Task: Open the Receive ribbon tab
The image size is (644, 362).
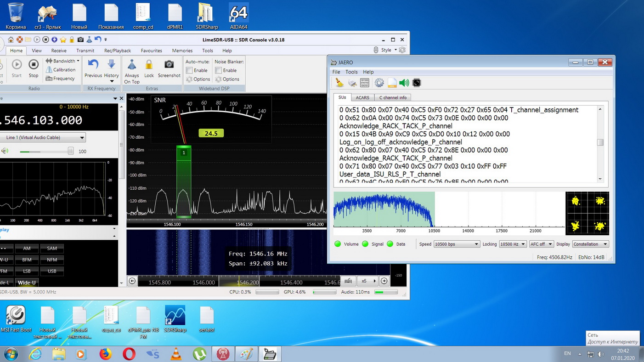Action: (59, 51)
